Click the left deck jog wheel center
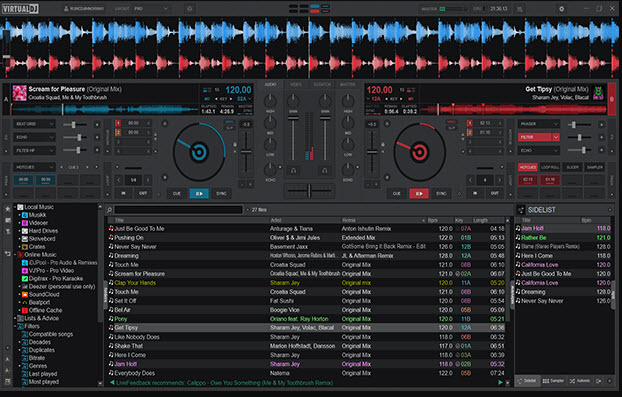Image resolution: width=622 pixels, height=397 pixels. [x=199, y=152]
